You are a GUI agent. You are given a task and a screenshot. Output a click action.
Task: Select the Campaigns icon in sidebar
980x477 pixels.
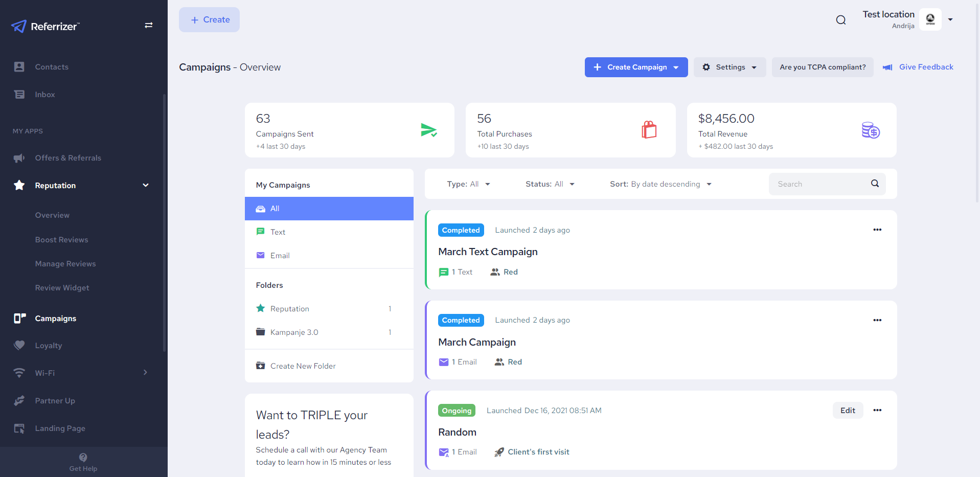click(x=19, y=318)
